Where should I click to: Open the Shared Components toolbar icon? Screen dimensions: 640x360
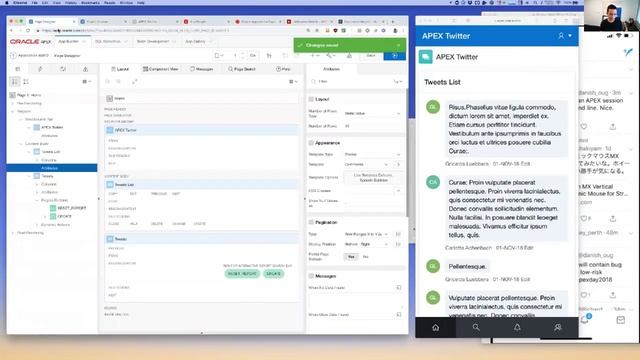point(349,56)
